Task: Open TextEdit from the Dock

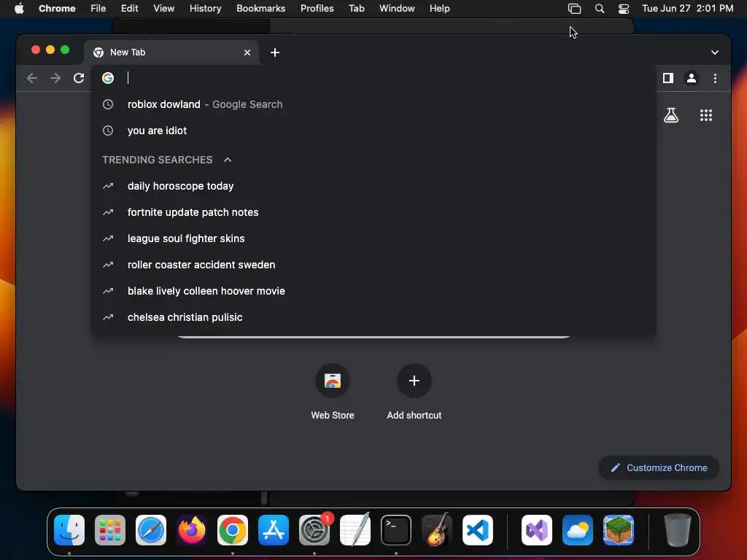Action: (x=355, y=530)
